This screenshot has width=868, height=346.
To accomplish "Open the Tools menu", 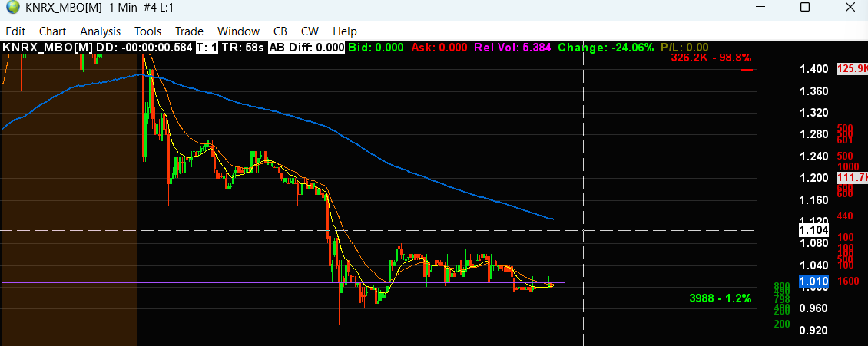I will 147,31.
